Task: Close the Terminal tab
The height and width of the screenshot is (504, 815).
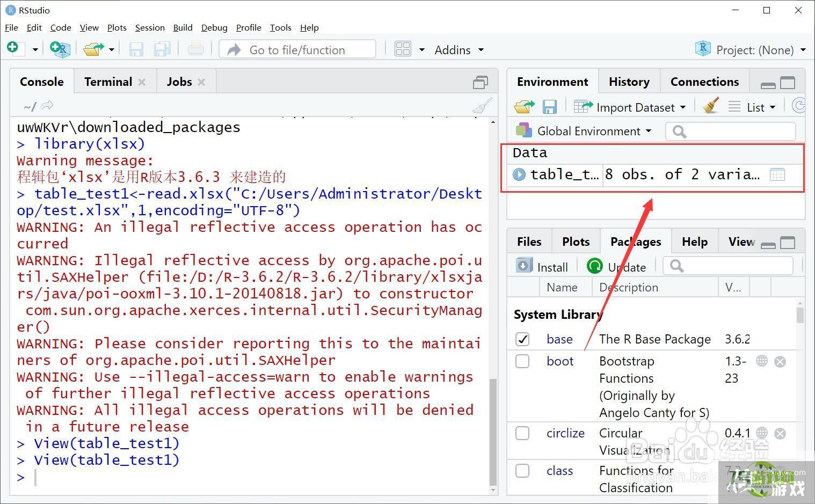Action: pyautogui.click(x=142, y=82)
